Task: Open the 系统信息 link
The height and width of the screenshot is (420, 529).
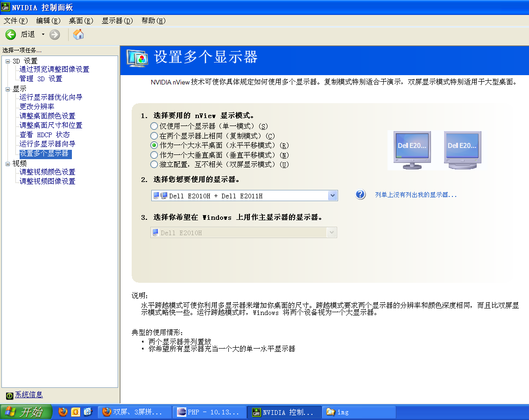Action: (28, 395)
